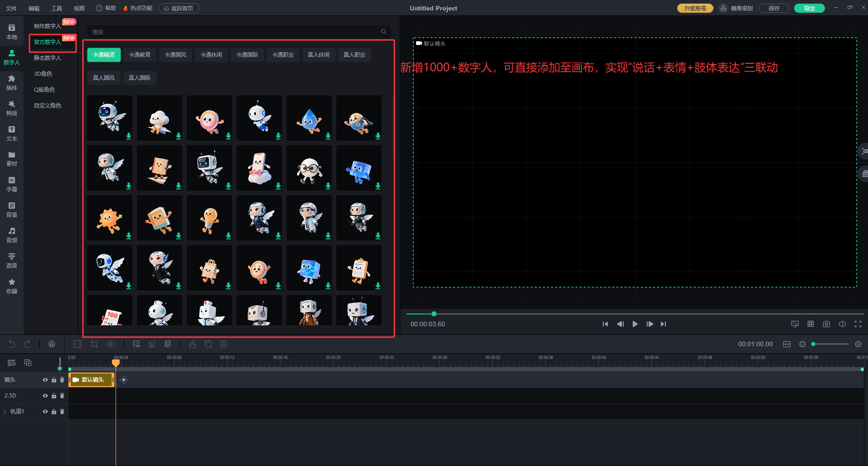Open the 特效 effects sidebar panel
This screenshot has height=466, width=868.
click(12, 108)
